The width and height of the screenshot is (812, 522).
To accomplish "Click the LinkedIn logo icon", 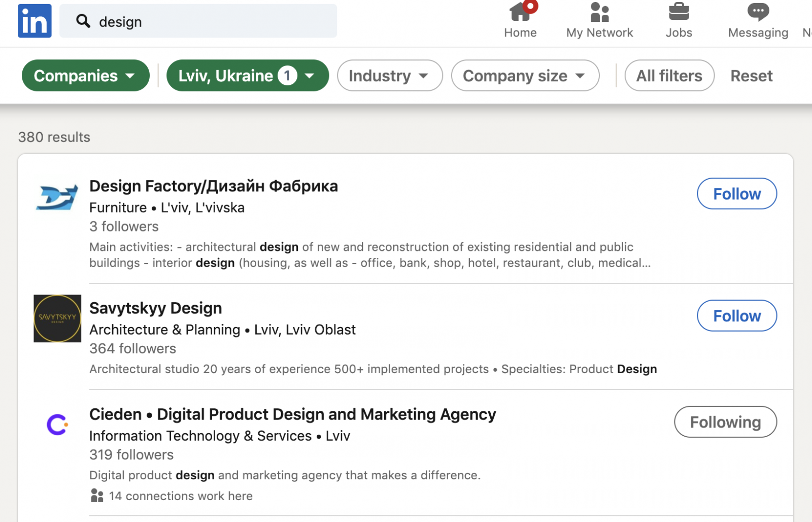I will point(35,21).
